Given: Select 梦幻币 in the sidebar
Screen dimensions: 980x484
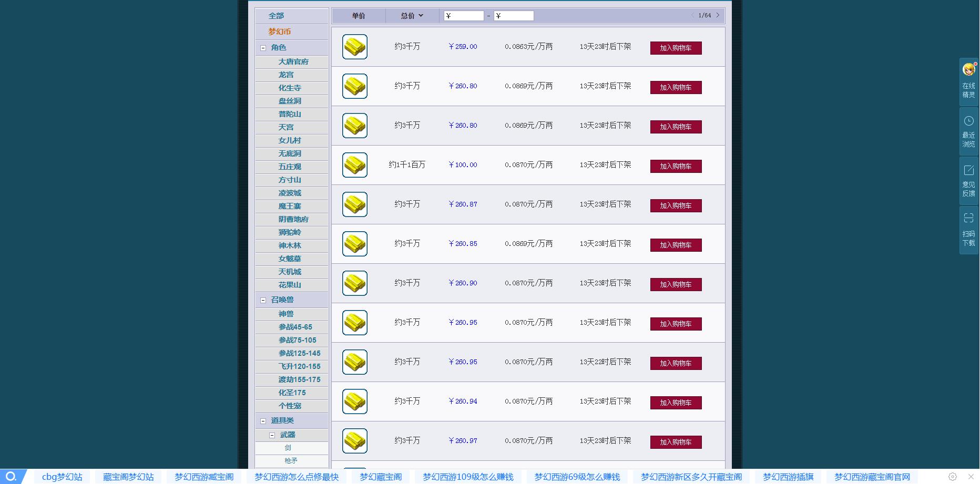Looking at the screenshot, I should 280,32.
